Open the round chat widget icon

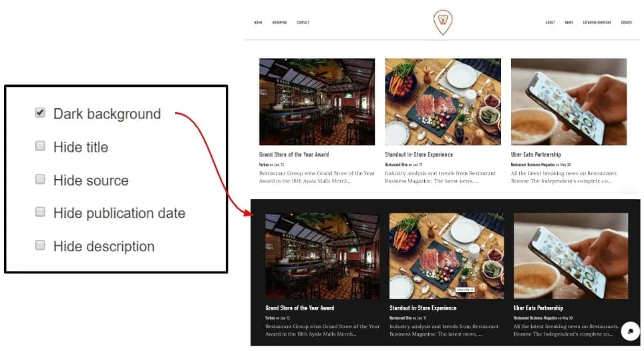[631, 331]
